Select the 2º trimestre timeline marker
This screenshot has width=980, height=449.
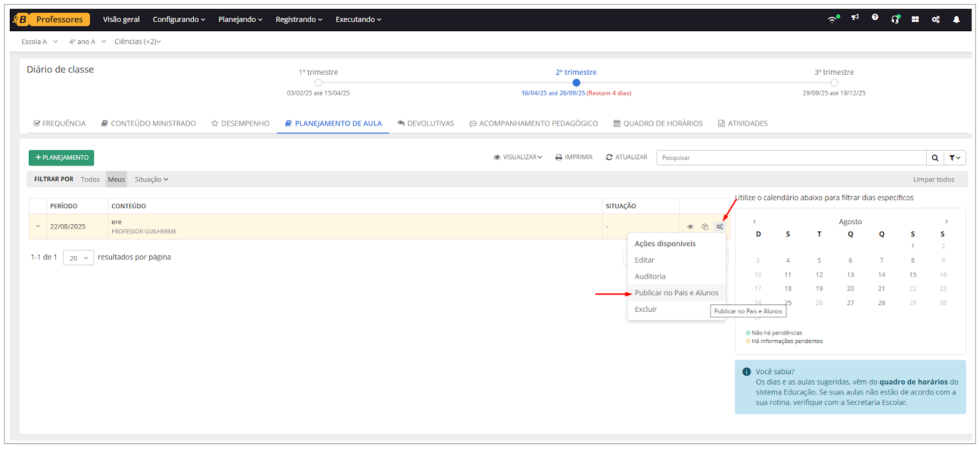(x=576, y=83)
